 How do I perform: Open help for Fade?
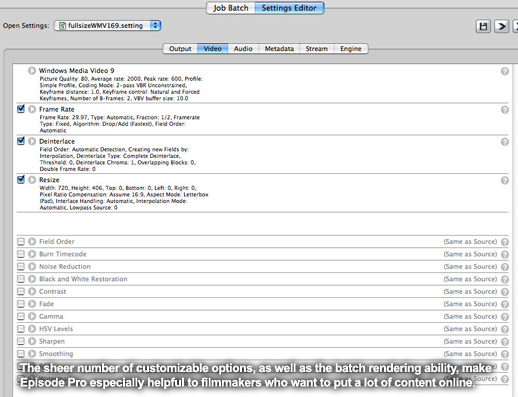coord(505,304)
